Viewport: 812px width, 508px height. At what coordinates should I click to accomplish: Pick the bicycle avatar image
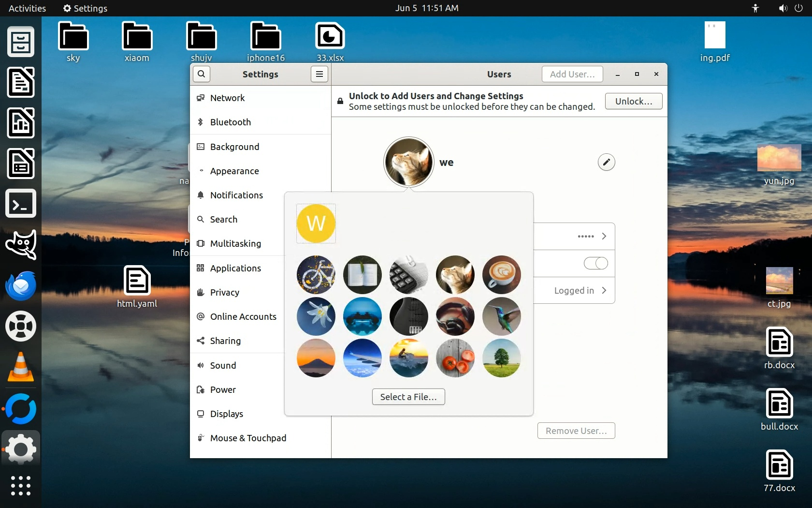pos(316,275)
